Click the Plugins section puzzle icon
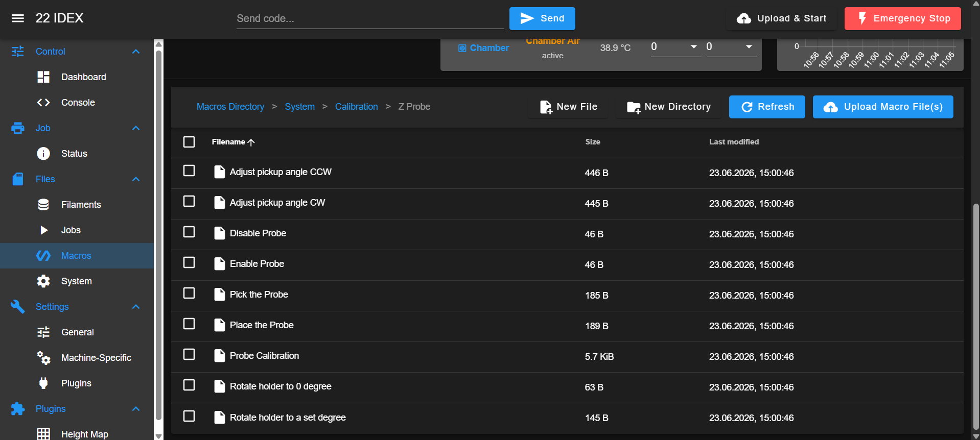Screen dimensions: 980x440 click(x=18, y=409)
